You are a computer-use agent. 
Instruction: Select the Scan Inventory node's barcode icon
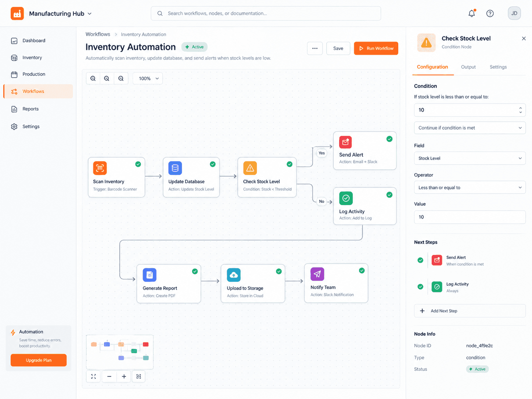click(x=100, y=168)
